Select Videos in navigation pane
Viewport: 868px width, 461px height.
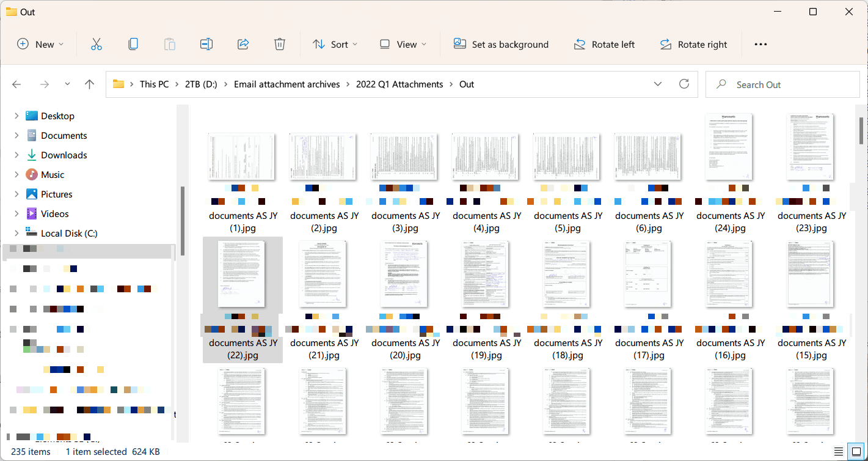click(54, 214)
